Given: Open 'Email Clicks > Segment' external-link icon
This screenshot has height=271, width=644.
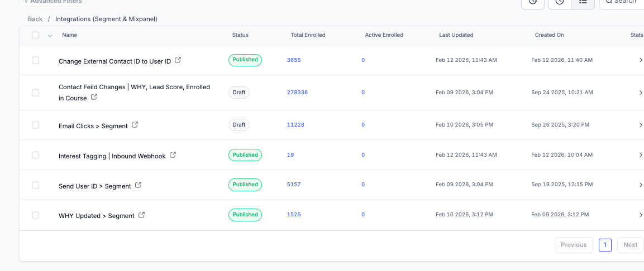Looking at the screenshot, I should 135,125.
